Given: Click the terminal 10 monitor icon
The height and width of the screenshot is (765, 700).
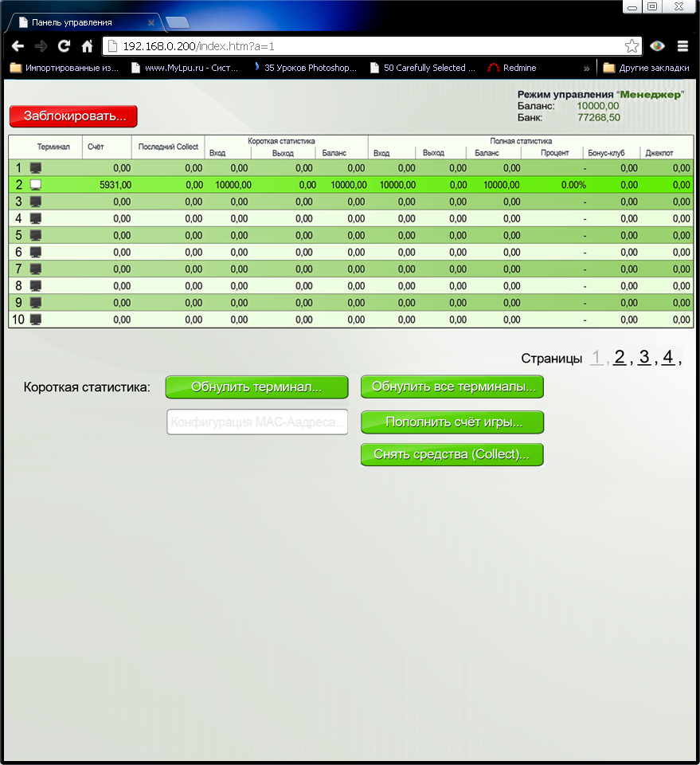Looking at the screenshot, I should (36, 320).
